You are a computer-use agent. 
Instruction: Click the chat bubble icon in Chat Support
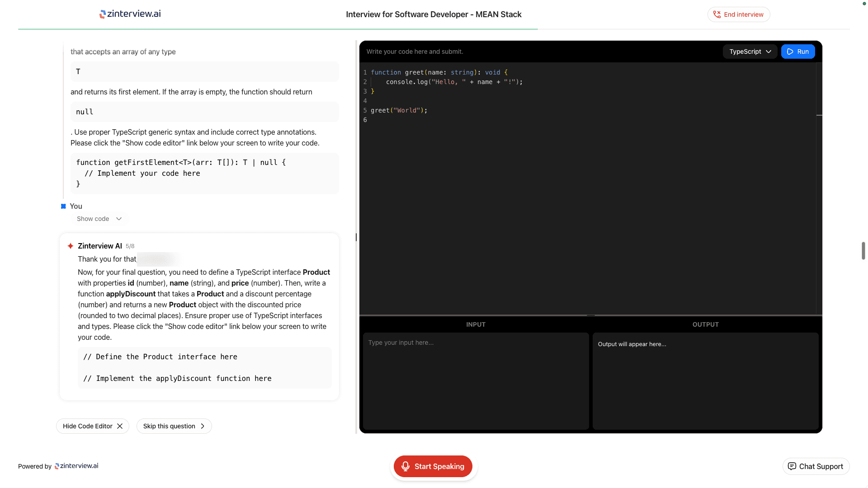point(792,466)
